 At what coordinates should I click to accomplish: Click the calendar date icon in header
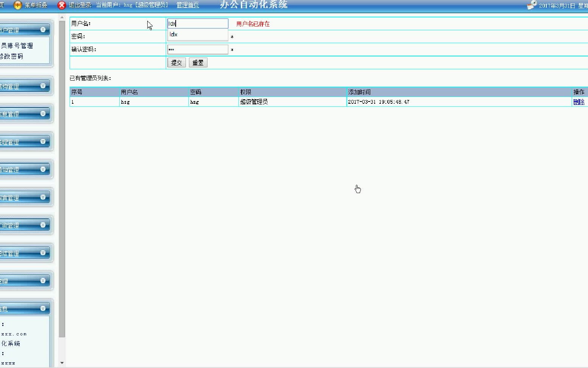tap(532, 5)
